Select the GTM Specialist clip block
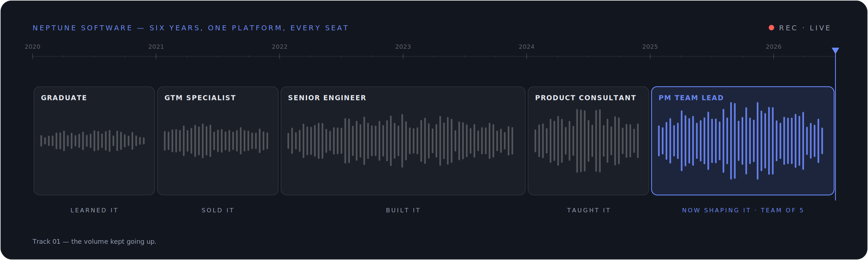Screen dimensions: 868x260 [x=218, y=141]
